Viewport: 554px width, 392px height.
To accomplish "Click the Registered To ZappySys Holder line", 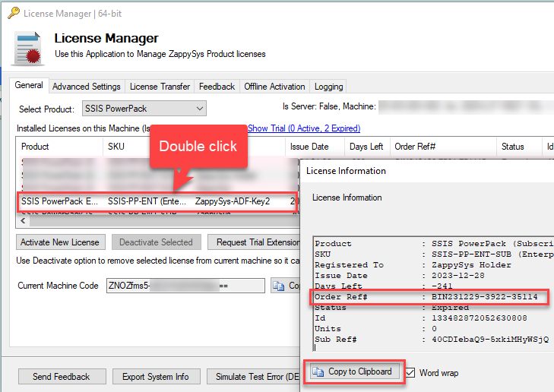I will (x=413, y=265).
